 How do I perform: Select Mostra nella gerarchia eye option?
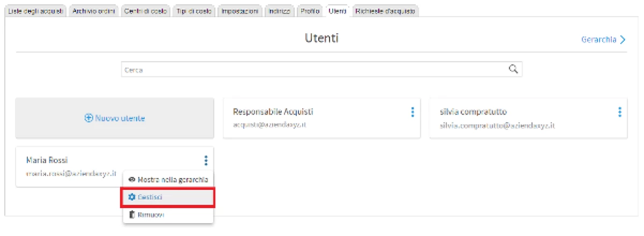[169, 180]
